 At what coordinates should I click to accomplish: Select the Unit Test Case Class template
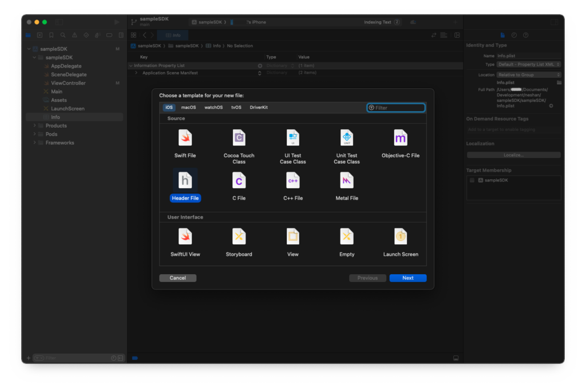tap(346, 138)
